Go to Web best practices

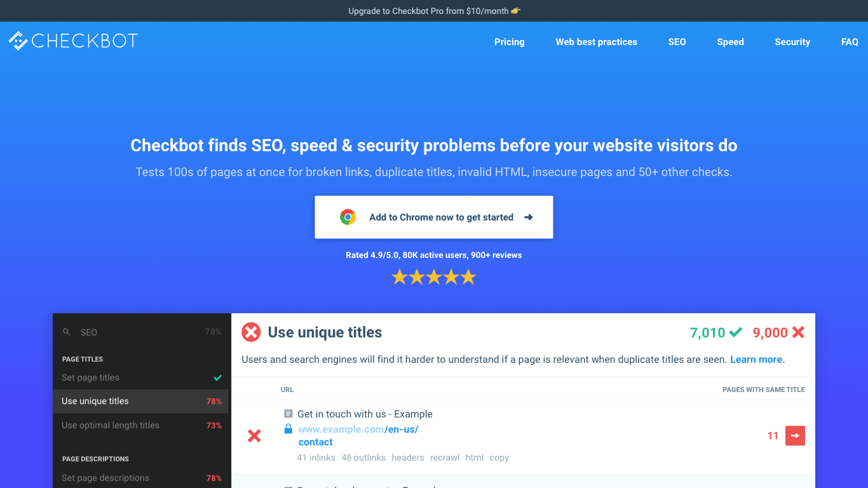coord(596,42)
